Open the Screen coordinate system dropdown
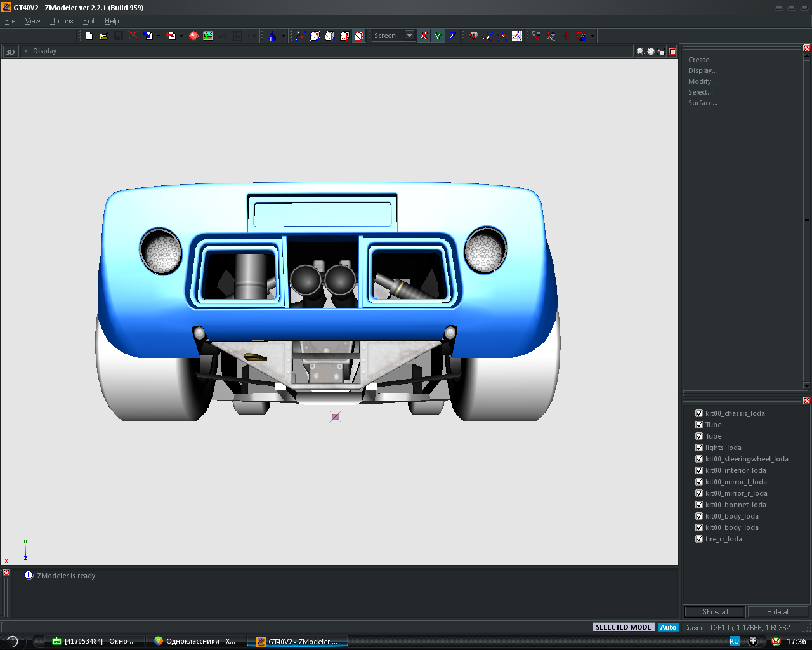The image size is (812, 650). 409,36
